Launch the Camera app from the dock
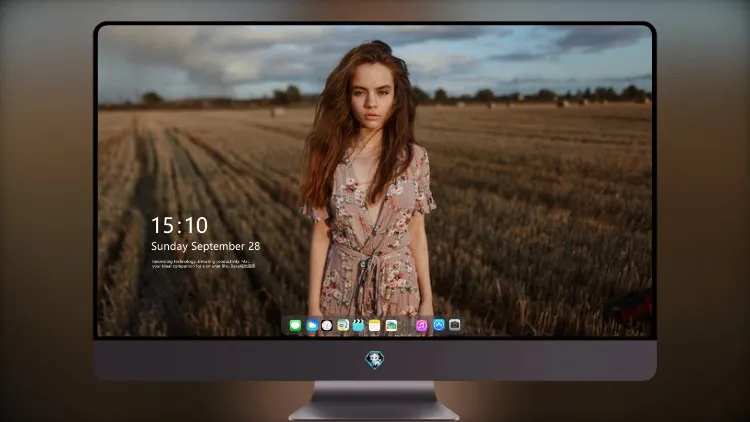Image resolution: width=750 pixels, height=422 pixels. (x=455, y=325)
